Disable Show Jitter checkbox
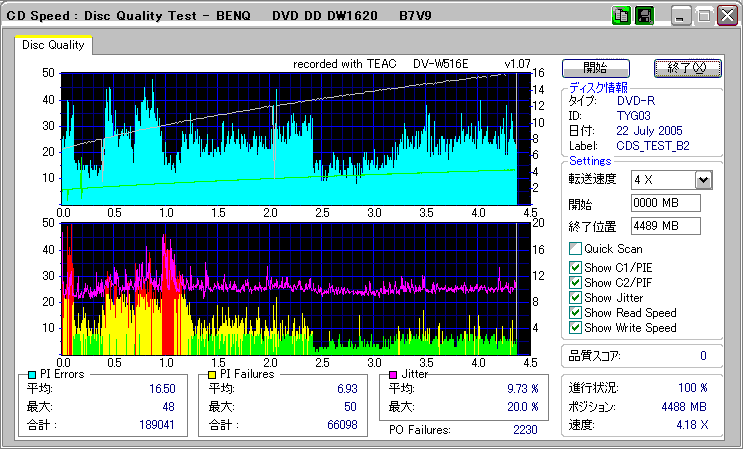 (x=574, y=298)
